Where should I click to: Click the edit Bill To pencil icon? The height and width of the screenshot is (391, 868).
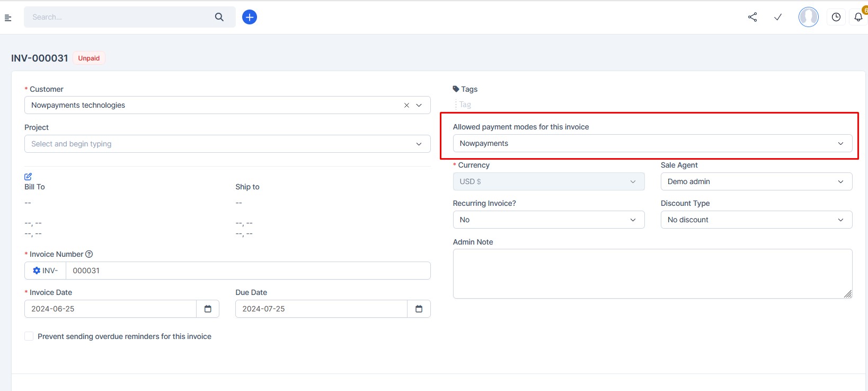28,176
